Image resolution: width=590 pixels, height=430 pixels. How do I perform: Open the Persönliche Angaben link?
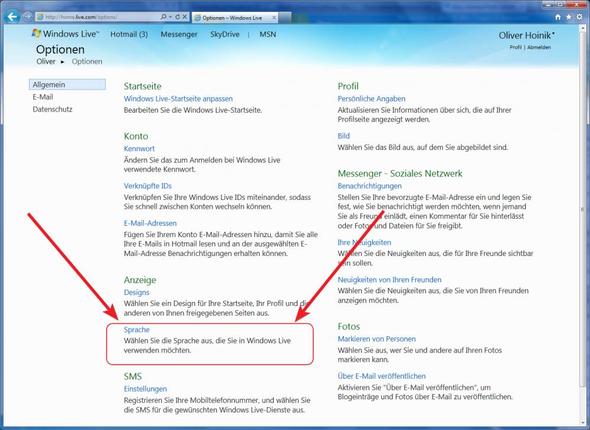pyautogui.click(x=371, y=99)
